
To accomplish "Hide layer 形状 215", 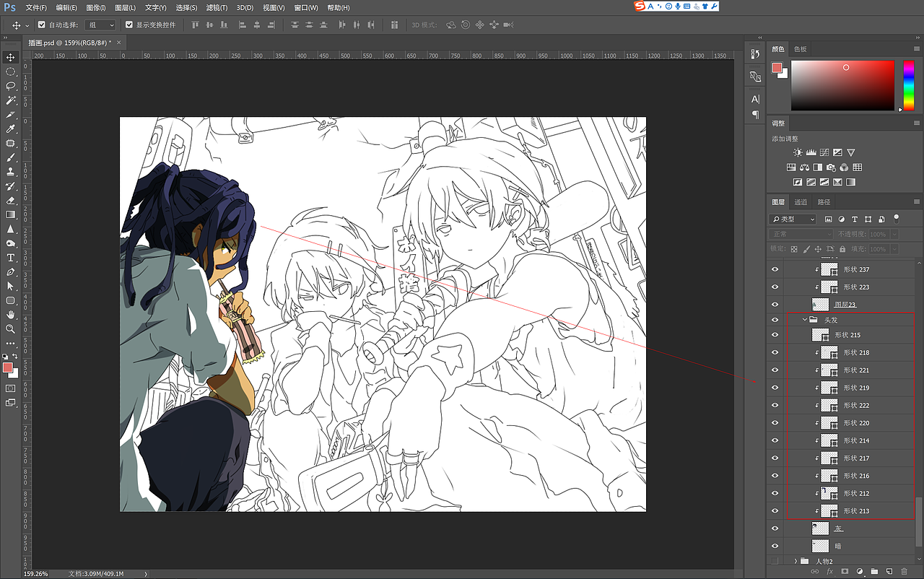I will (x=775, y=335).
